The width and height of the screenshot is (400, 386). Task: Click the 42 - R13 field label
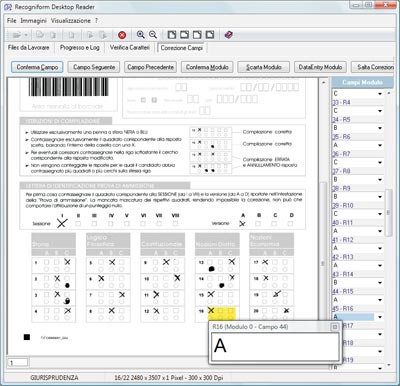342,257
